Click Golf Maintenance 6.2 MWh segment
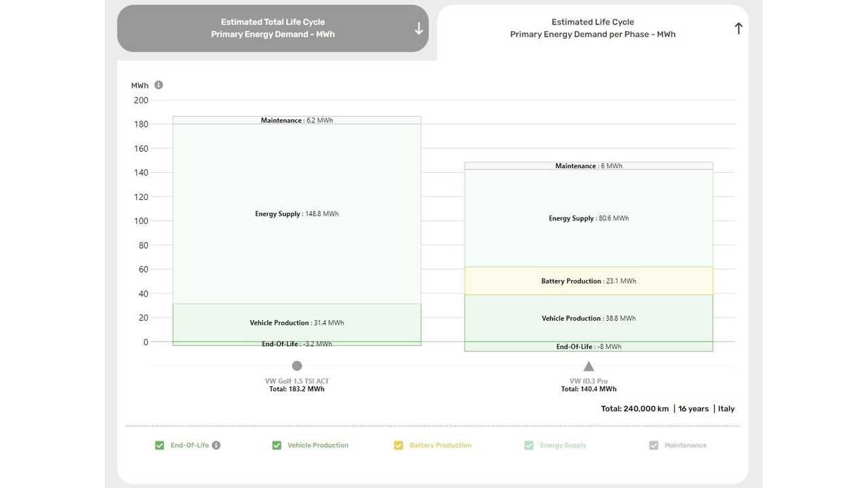 tap(297, 120)
